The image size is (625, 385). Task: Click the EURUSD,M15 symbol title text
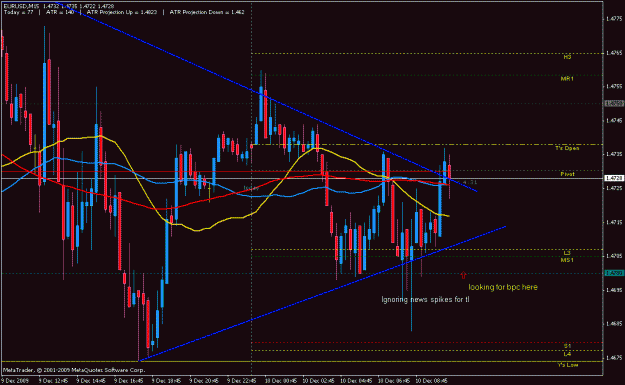[21, 6]
